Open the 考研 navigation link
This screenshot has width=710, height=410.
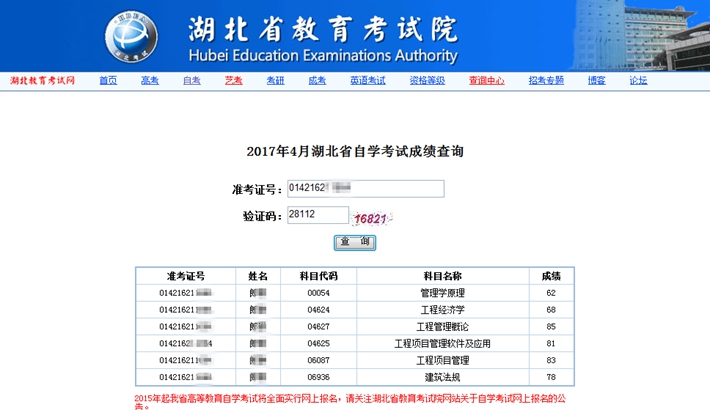click(x=275, y=80)
